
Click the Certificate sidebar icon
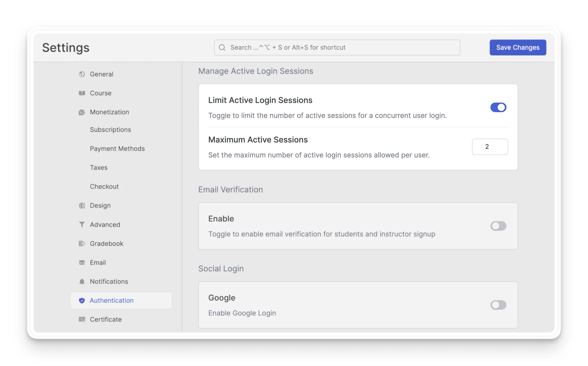(82, 319)
